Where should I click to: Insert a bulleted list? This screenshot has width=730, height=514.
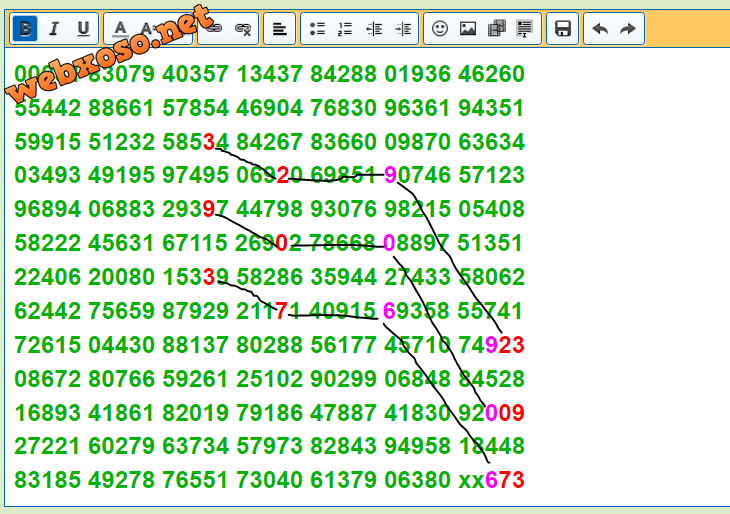(317, 29)
